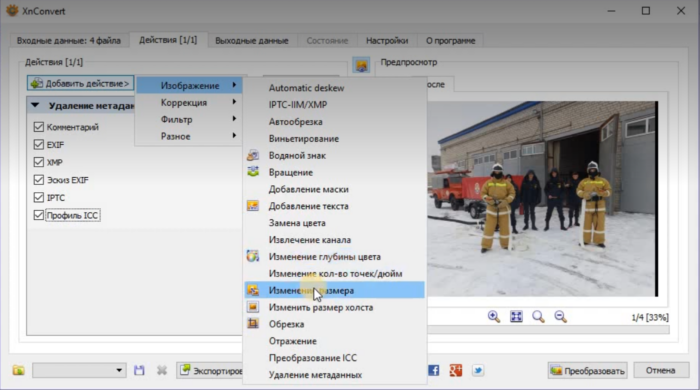Viewport: 700px width, 390px height.
Task: Choose Добавление маски menu item
Action: pos(334,189)
